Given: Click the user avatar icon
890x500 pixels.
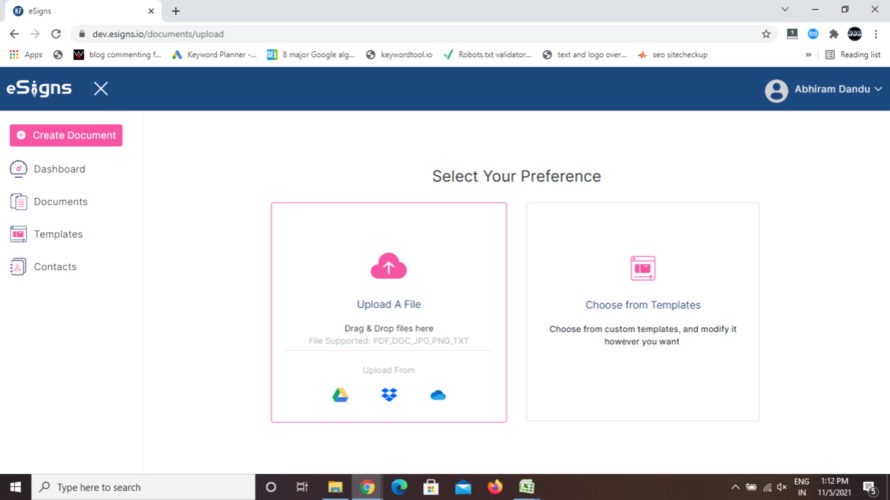Looking at the screenshot, I should click(776, 90).
